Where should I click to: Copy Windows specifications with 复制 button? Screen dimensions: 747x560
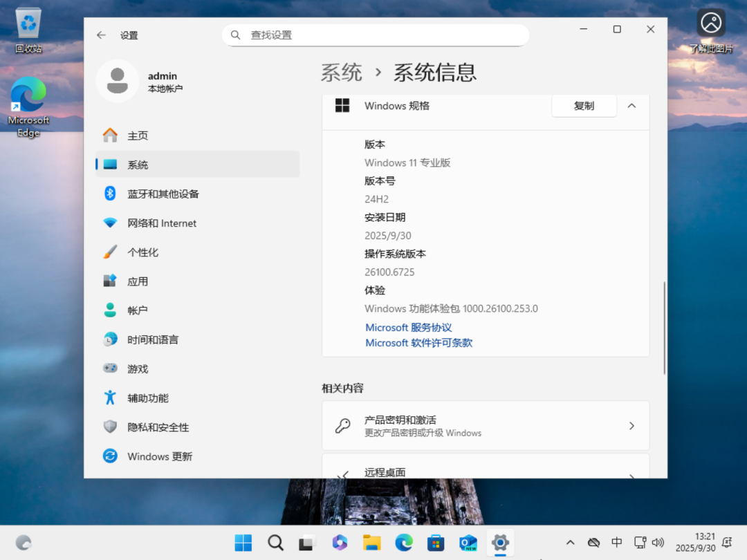[x=584, y=106]
